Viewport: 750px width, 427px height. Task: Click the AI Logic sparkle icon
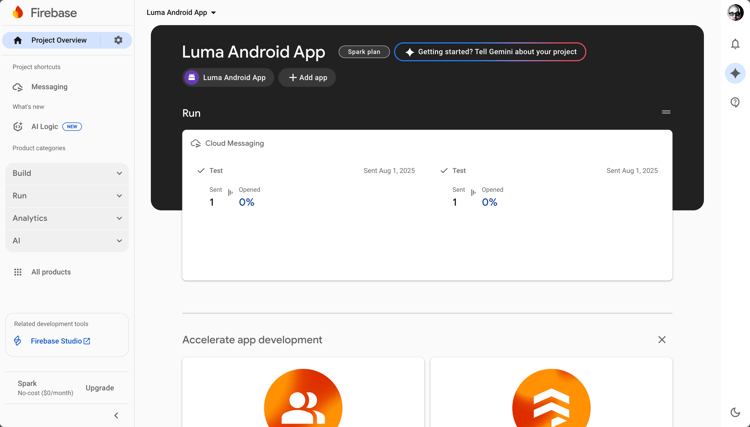[x=18, y=126]
